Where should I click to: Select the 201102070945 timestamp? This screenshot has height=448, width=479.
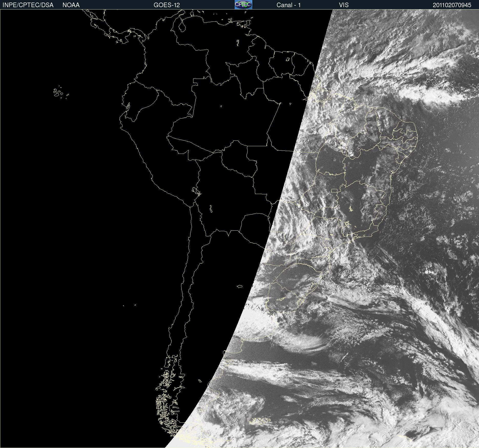click(x=452, y=5)
